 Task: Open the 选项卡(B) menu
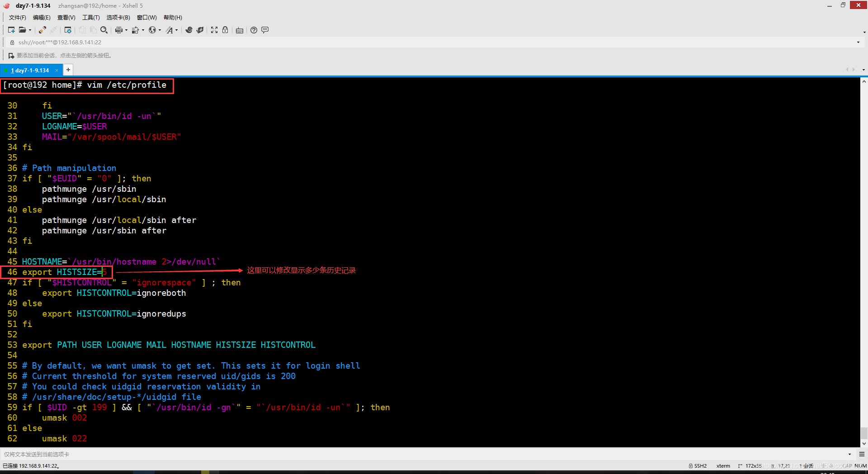[x=118, y=18]
